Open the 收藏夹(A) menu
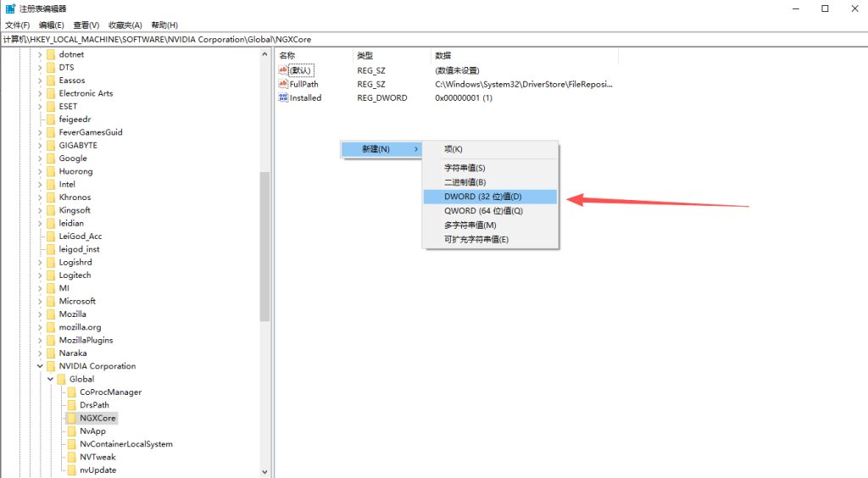This screenshot has height=478, width=868. click(125, 25)
